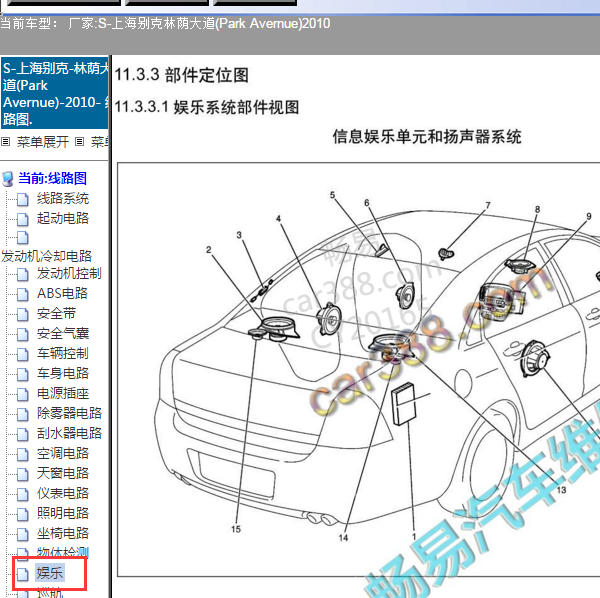Click the page icon beside 刮水器电路

point(23,434)
